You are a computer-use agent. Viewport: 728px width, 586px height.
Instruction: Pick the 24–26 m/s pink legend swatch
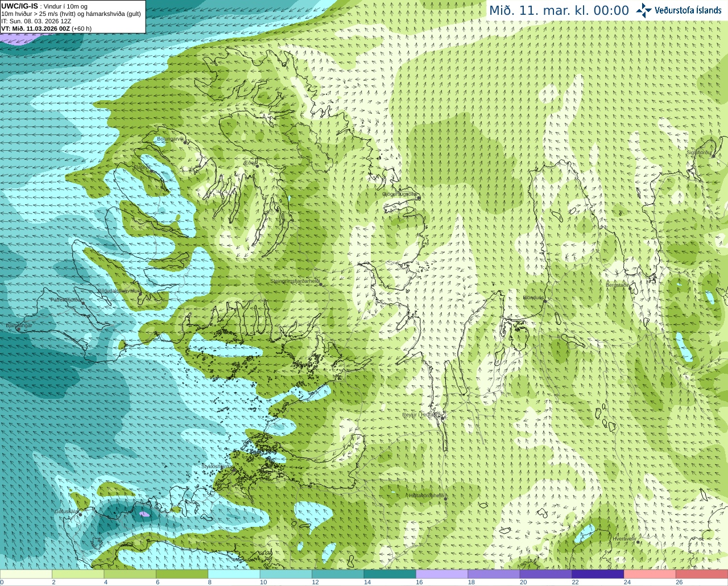point(650,575)
